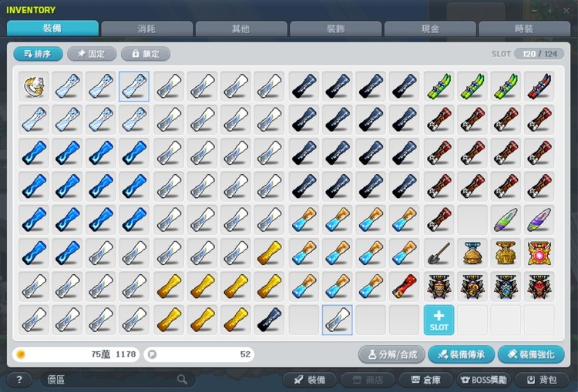Screen dimensions: 578x392
Task: Open the 商店 shop button
Action: pos(368,380)
